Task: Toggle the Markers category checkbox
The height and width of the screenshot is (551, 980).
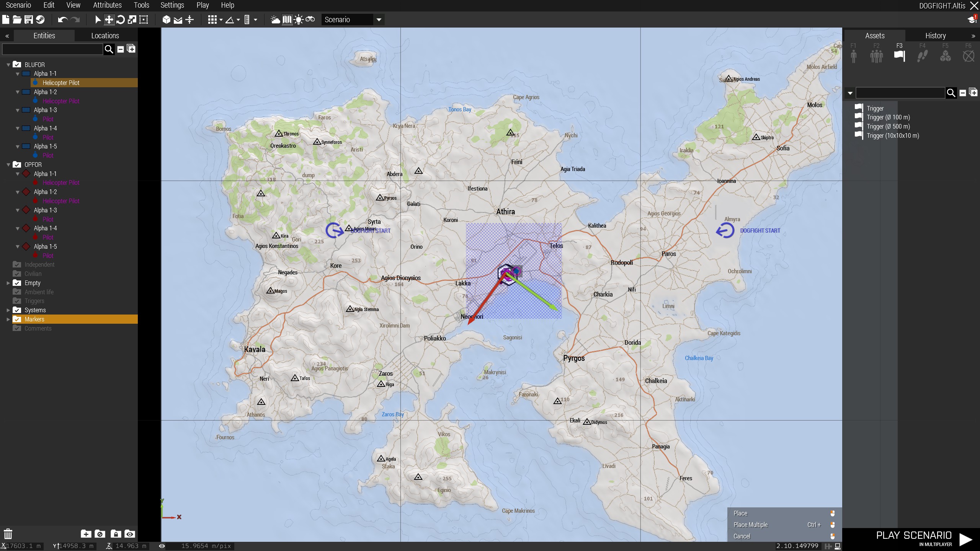Action: pos(17,319)
